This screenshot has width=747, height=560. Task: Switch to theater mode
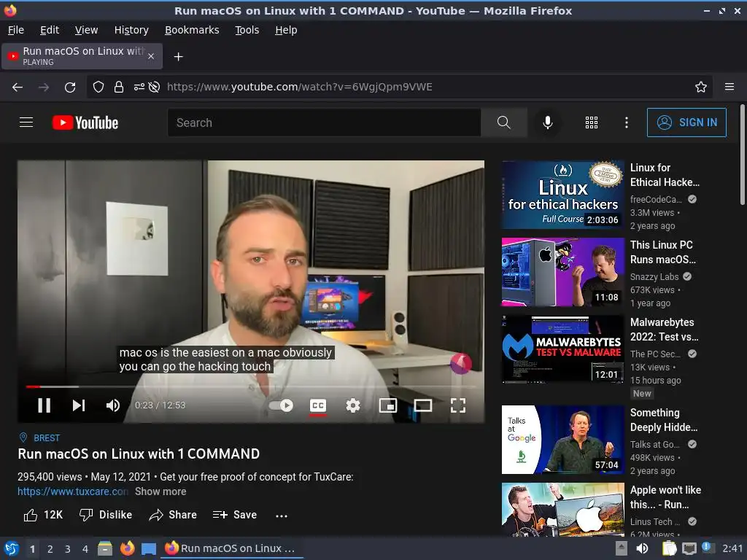(423, 405)
